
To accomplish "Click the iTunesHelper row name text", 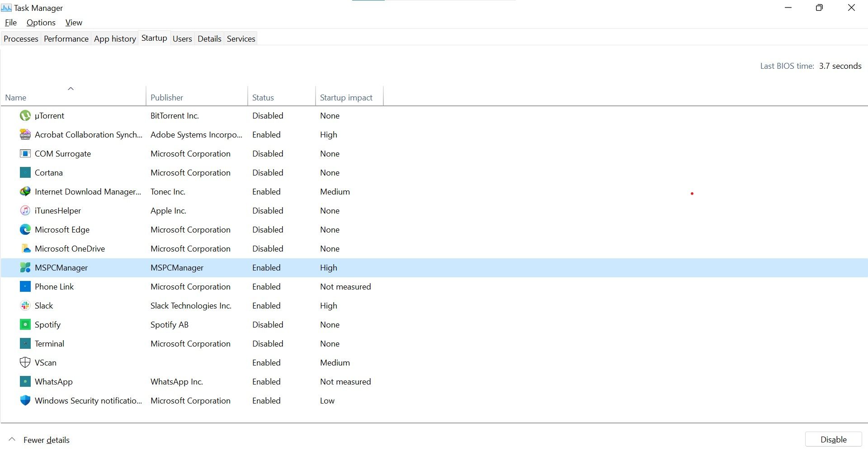I will click(x=58, y=211).
